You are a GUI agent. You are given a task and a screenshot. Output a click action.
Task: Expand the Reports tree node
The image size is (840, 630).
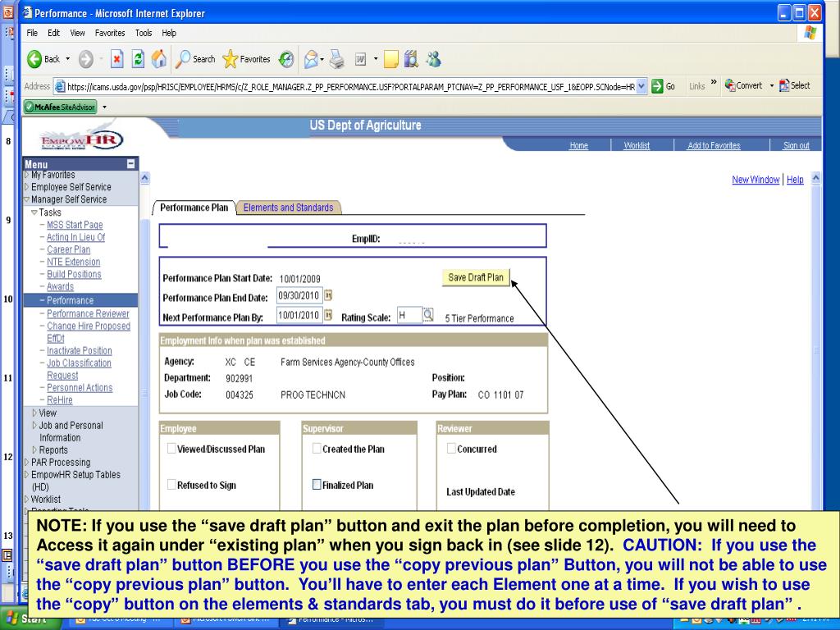(x=34, y=450)
